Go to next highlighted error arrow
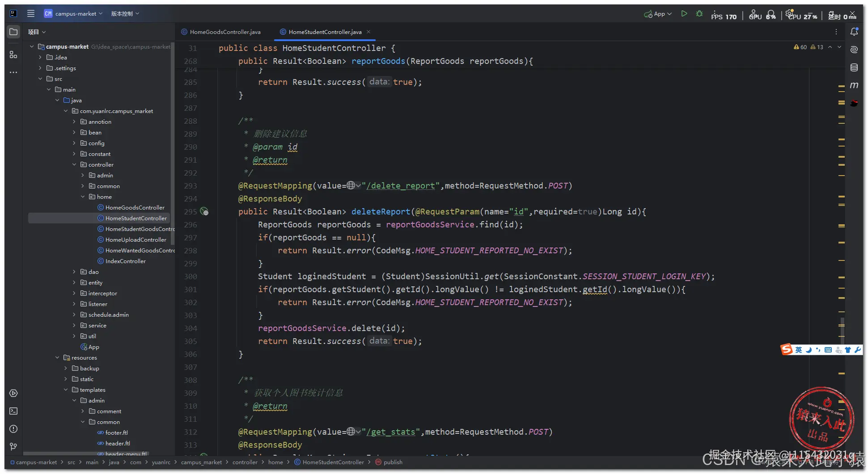 (839, 47)
